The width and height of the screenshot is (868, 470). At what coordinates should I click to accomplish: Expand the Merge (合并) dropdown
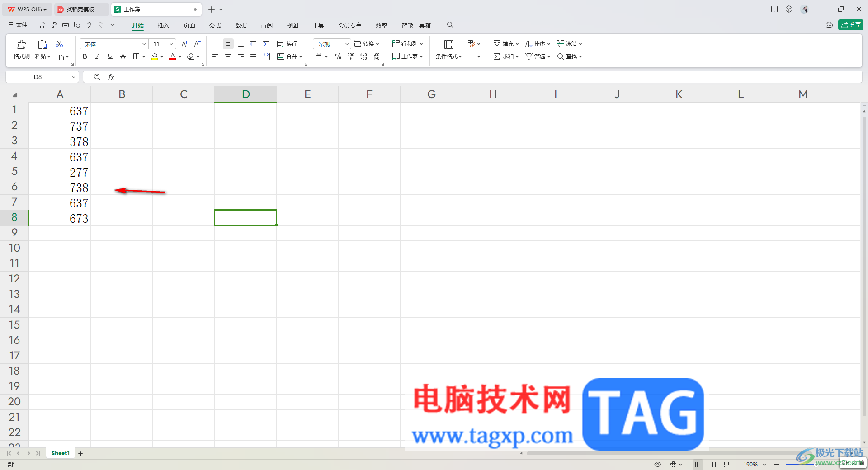coord(300,56)
